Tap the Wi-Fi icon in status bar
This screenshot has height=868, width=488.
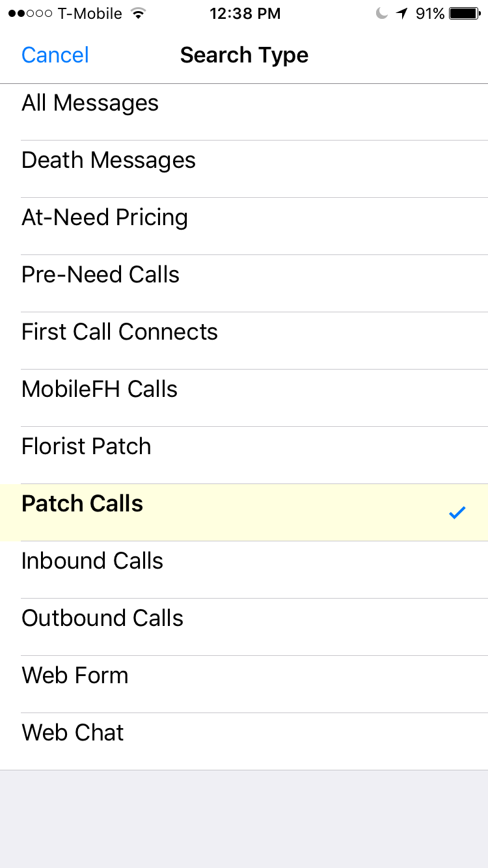137,14
